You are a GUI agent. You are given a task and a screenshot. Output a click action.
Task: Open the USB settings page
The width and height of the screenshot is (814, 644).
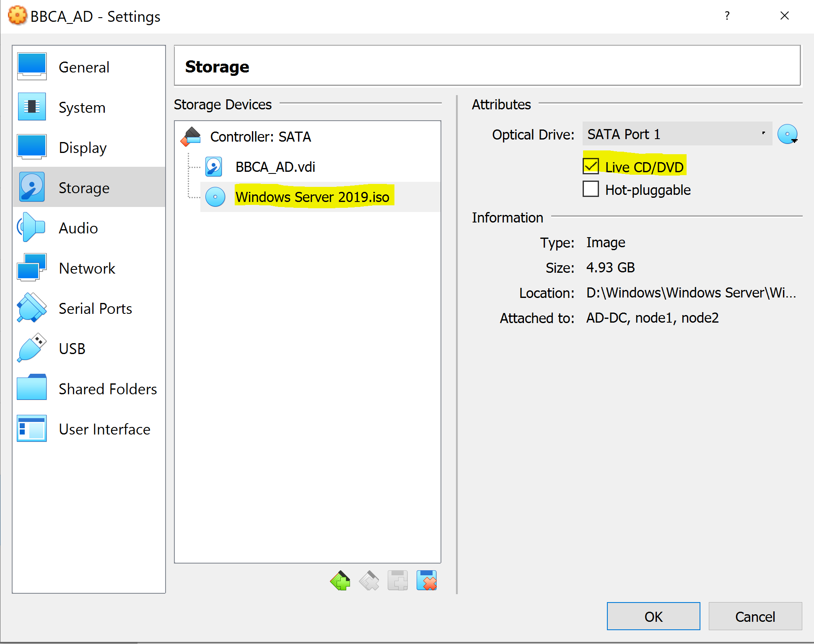(x=89, y=349)
